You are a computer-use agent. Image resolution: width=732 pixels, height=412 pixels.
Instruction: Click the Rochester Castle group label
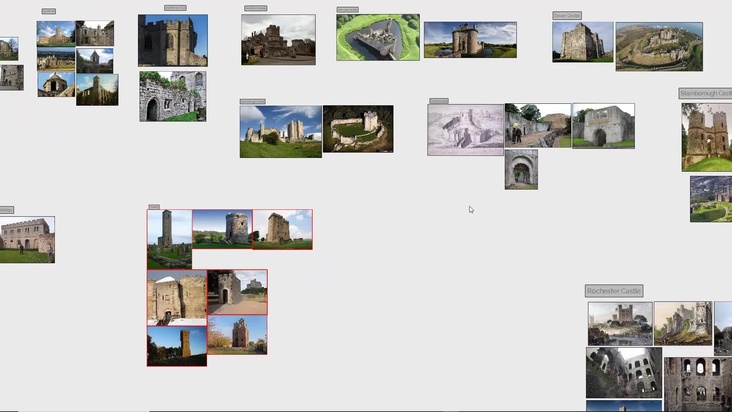613,290
